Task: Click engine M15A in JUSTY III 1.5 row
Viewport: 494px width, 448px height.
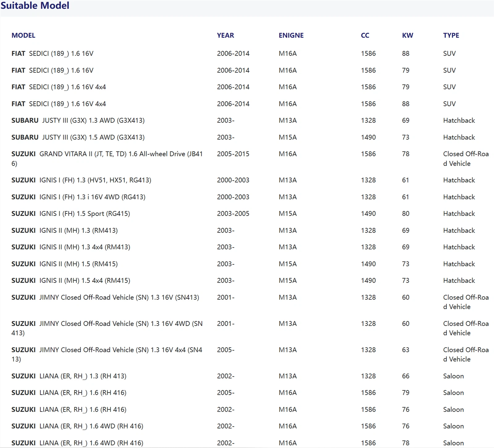Action: coord(288,137)
